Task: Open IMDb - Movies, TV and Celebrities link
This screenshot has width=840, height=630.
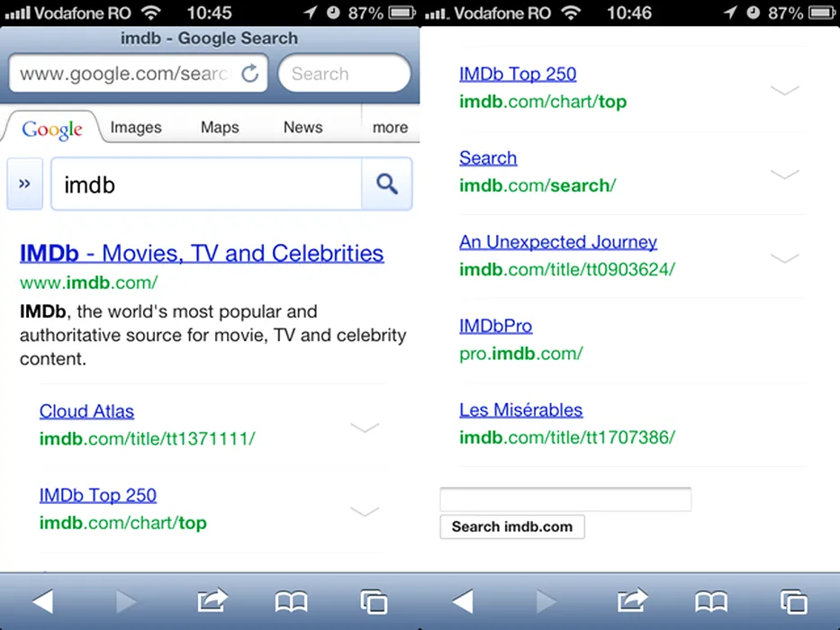Action: (x=202, y=254)
